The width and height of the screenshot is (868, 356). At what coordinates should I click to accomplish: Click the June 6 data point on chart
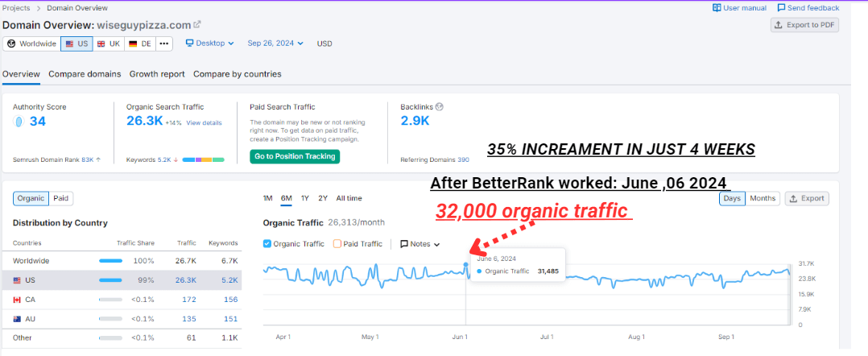click(465, 265)
